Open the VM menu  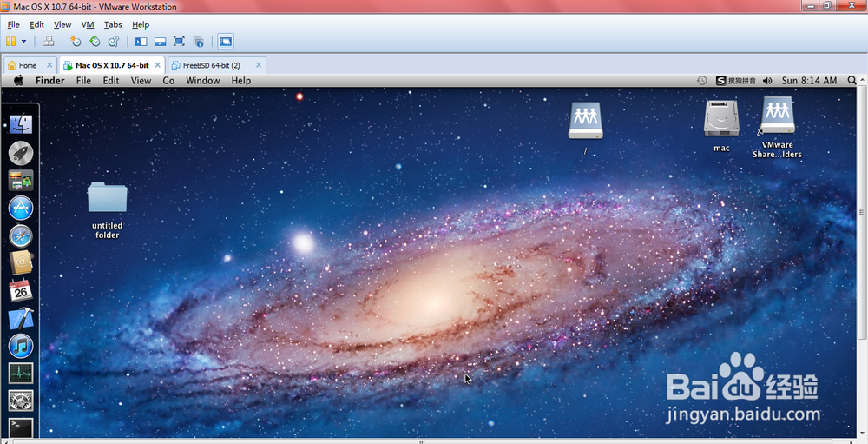pyautogui.click(x=88, y=24)
